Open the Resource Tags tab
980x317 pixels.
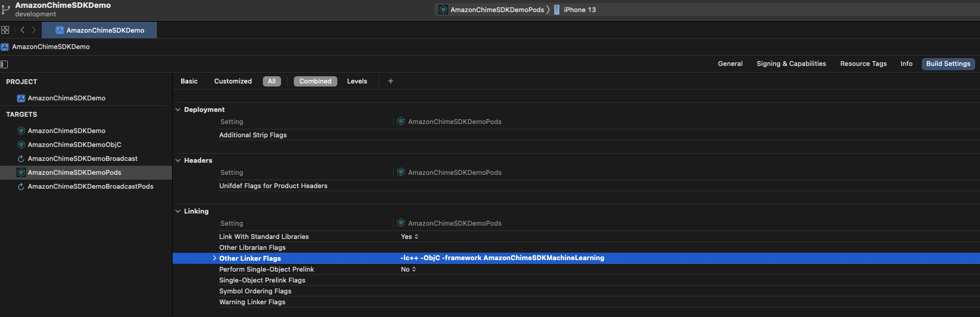pyautogui.click(x=863, y=64)
